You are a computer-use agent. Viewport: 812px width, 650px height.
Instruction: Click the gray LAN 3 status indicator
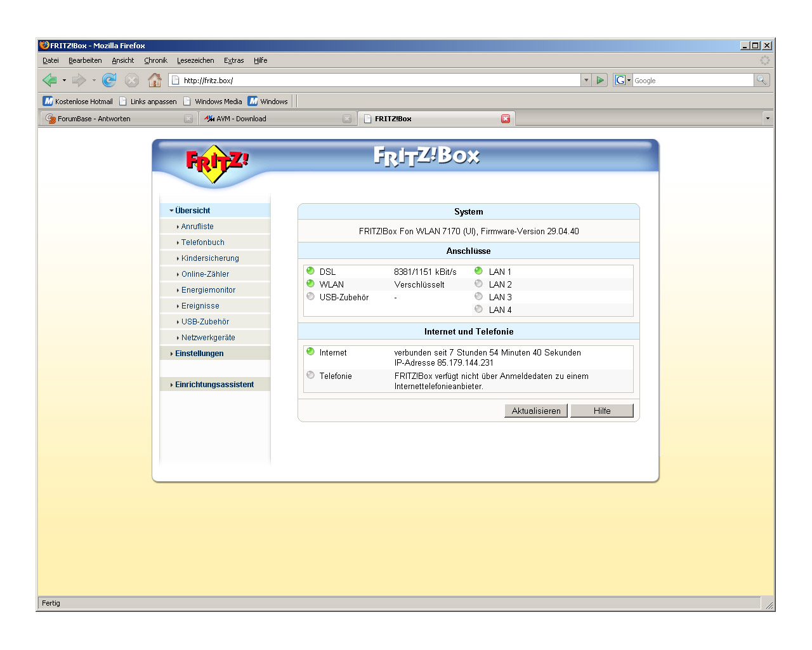coord(478,296)
